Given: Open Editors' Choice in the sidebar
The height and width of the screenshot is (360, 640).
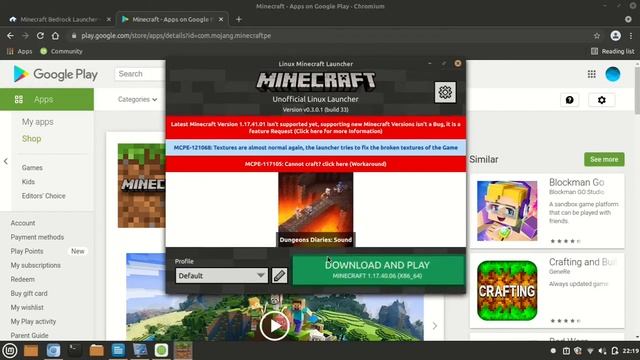Looking at the screenshot, I should (43, 196).
